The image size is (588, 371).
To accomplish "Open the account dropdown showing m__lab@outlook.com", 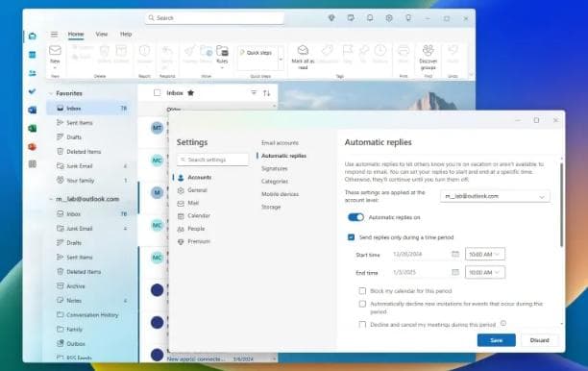I will pos(495,196).
